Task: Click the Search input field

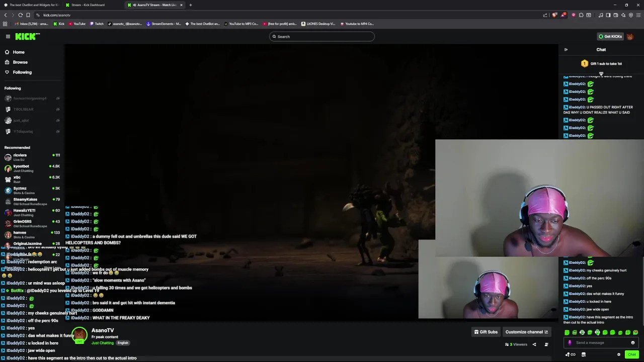Action: pyautogui.click(x=322, y=37)
